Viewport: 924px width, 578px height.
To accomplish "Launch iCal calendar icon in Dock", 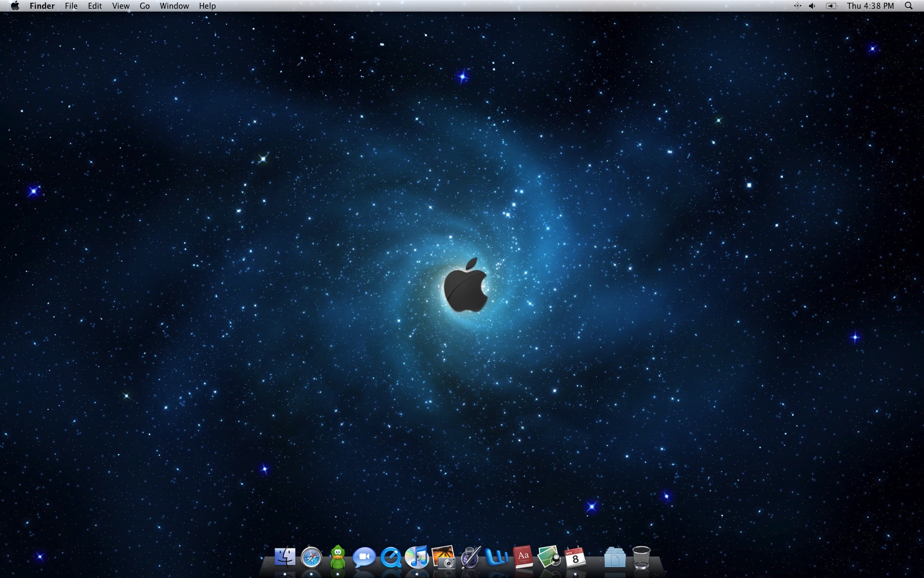I will pos(575,557).
